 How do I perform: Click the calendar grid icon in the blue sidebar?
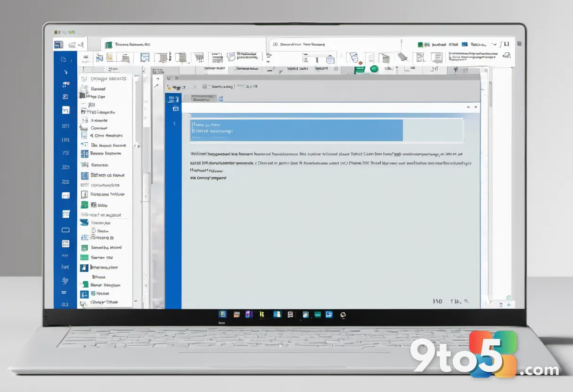tap(65, 214)
